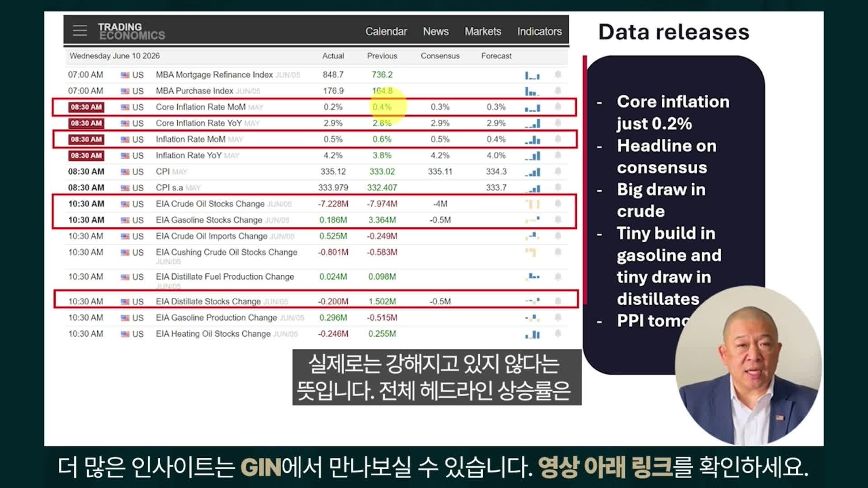Screen dimensions: 868x488
Task: Toggle alert bell for EIA Distillate Stocks Change
Action: (558, 301)
